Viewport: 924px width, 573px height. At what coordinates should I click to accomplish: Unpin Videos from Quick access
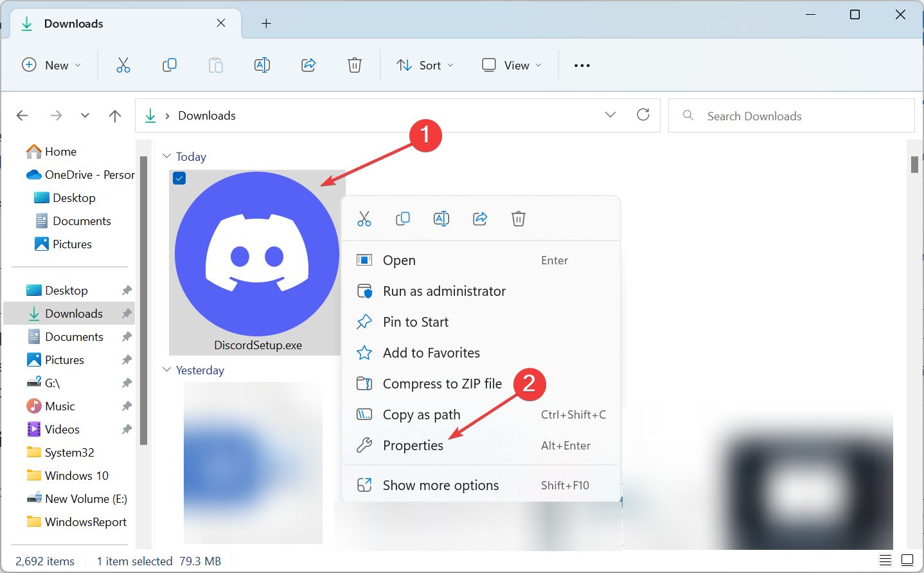coord(127,430)
